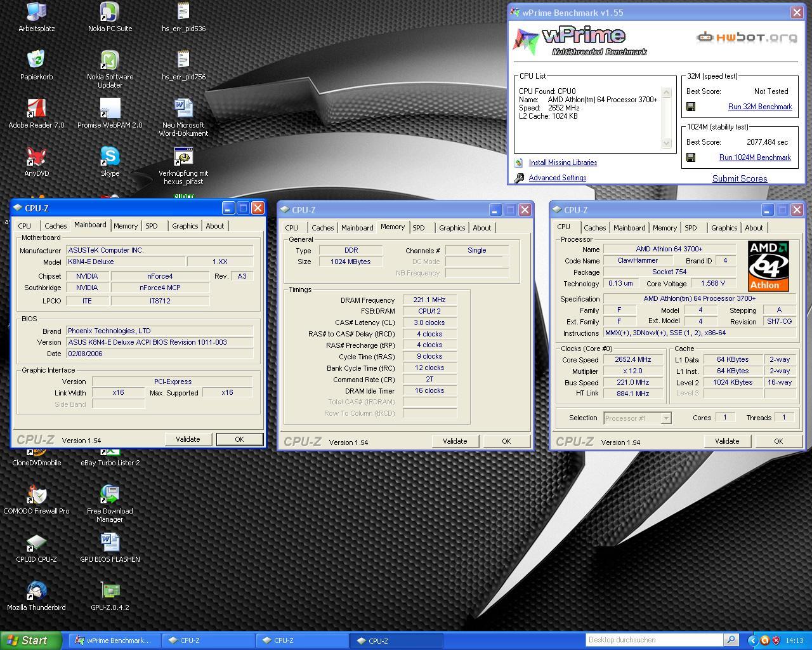Open About tab in right CPU-Z window
Screen dimensions: 812x650
pos(754,228)
